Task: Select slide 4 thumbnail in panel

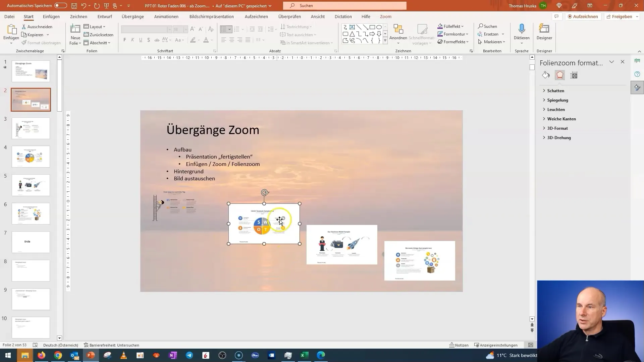Action: point(31,156)
